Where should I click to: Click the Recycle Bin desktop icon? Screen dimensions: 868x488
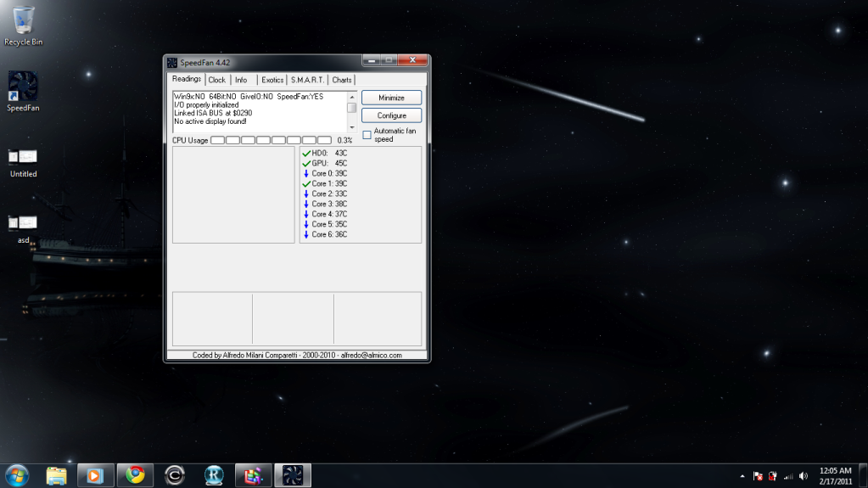23,20
